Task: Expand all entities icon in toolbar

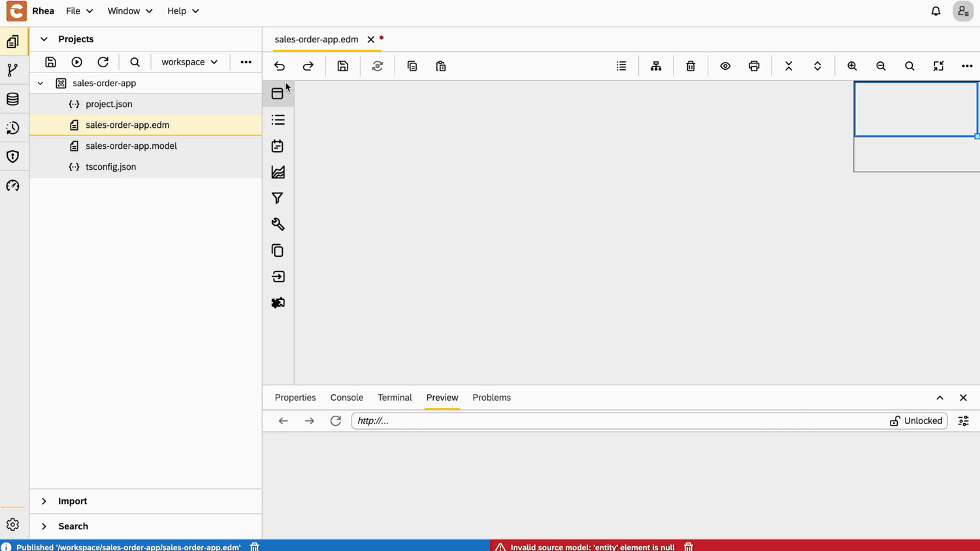Action: (817, 66)
